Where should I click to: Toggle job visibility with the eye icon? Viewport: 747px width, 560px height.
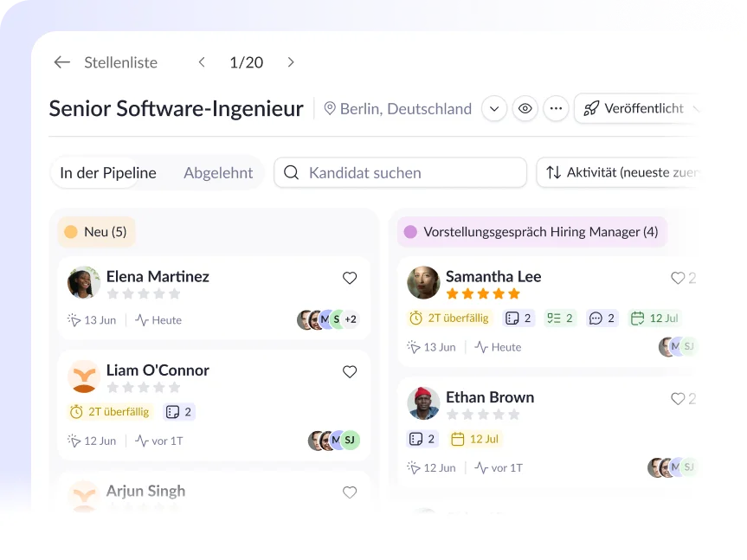tap(525, 108)
